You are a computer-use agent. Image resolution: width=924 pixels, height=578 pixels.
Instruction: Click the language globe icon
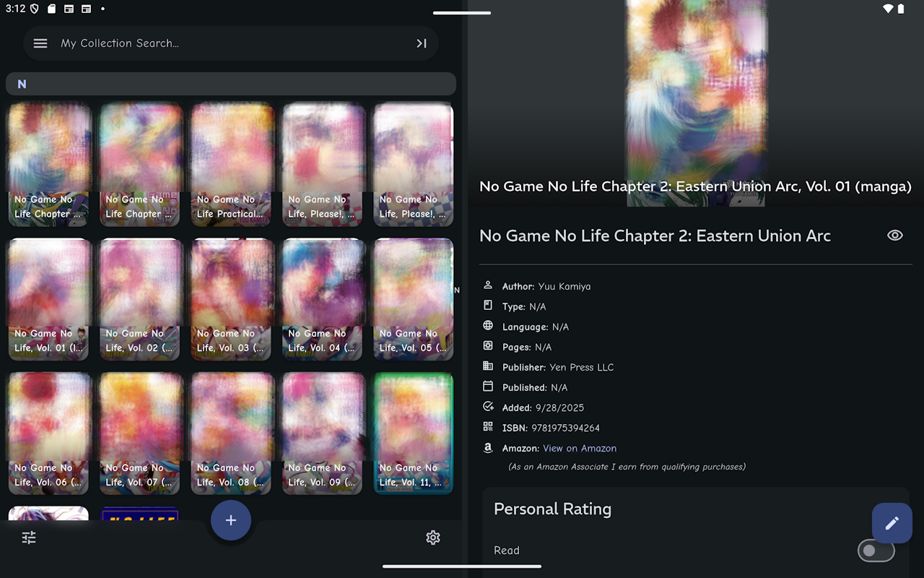point(489,326)
